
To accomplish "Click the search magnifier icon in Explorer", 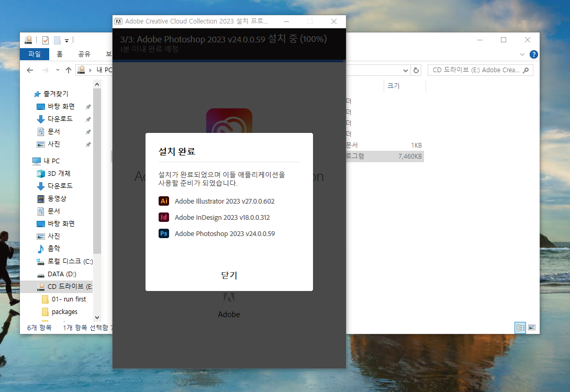I will [526, 70].
